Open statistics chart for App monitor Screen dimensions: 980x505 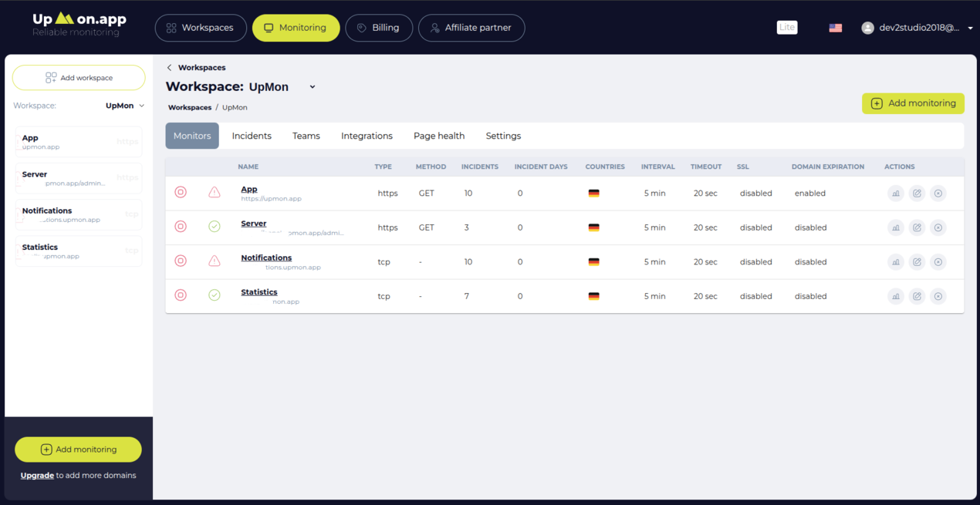[x=896, y=194]
